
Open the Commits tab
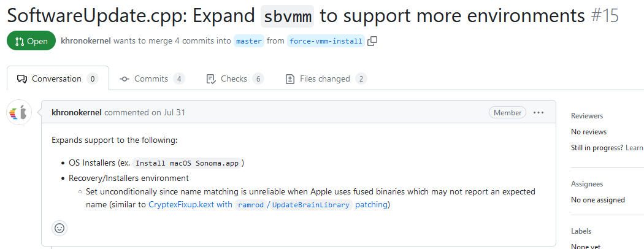click(x=152, y=79)
